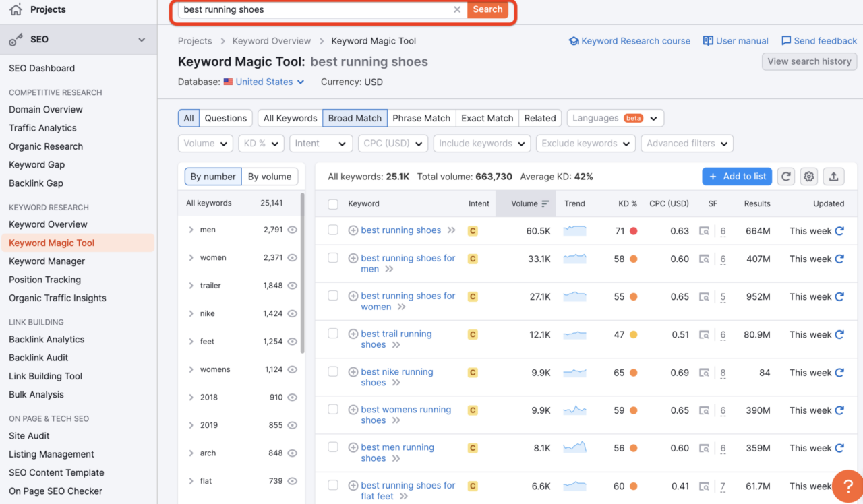Screen dimensions: 863x504
Task: Click View search history button
Action: [x=809, y=61]
